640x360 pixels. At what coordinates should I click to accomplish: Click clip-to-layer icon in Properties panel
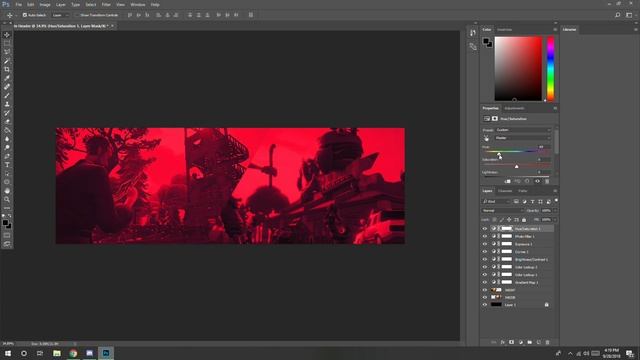pos(507,181)
